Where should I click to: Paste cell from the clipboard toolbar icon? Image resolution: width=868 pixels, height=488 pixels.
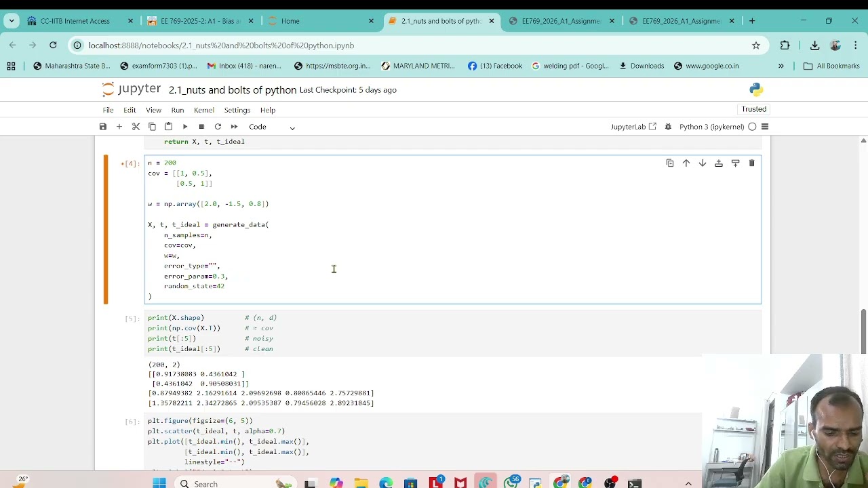[168, 127]
